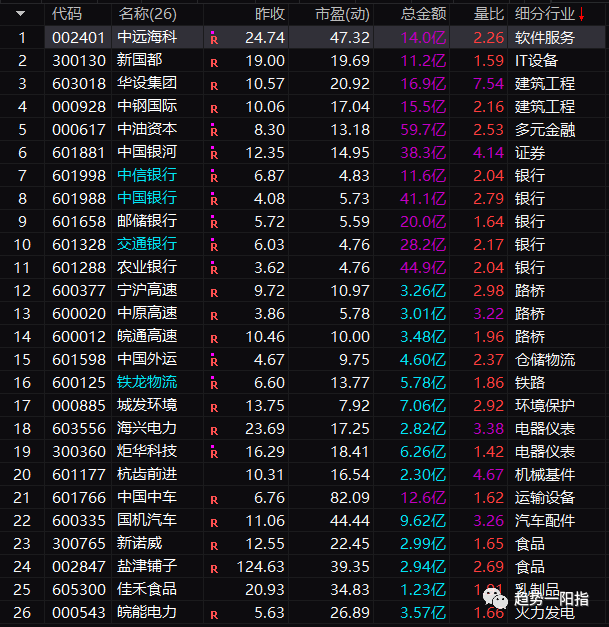Click the R marker icon for 新诺威
The width and height of the screenshot is (609, 627).
click(214, 546)
